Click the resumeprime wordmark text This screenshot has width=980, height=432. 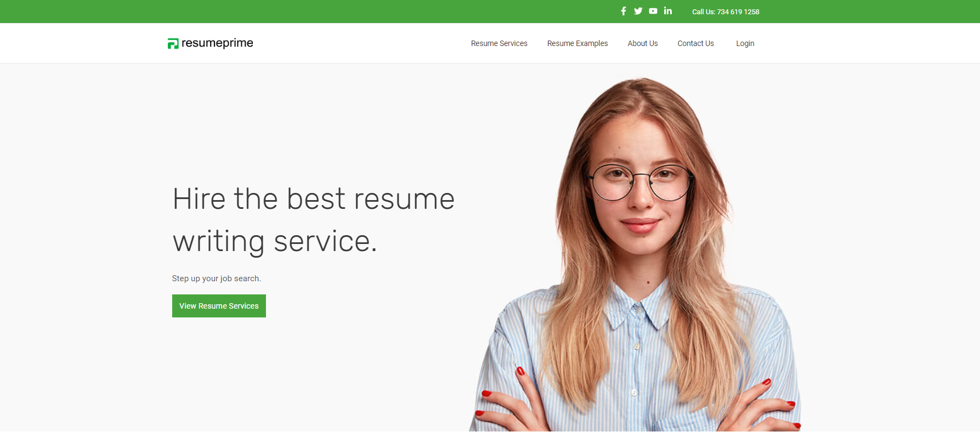(217, 43)
